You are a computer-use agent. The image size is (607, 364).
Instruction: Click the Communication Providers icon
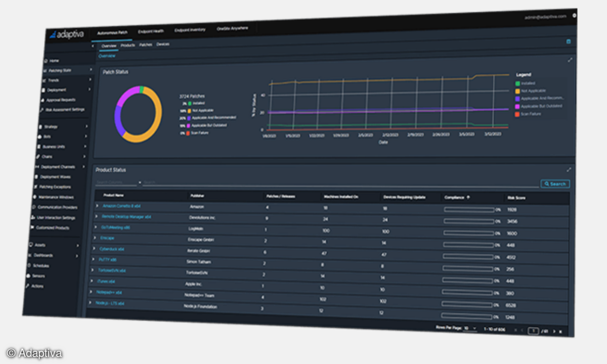click(x=34, y=207)
